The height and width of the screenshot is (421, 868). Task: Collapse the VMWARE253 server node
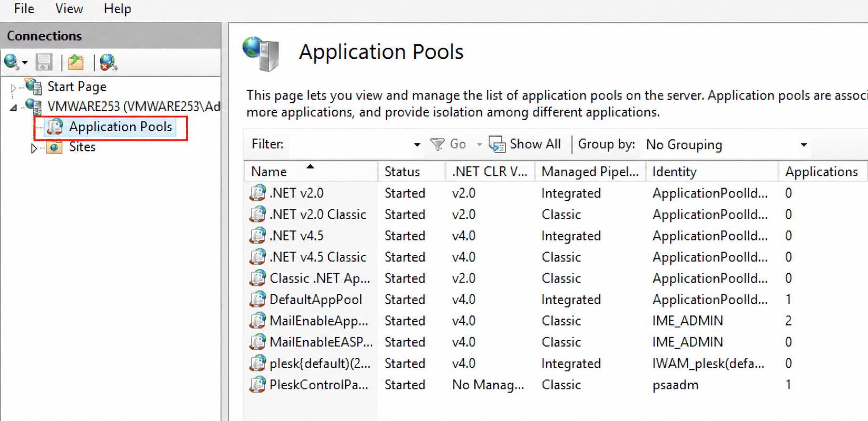14,108
